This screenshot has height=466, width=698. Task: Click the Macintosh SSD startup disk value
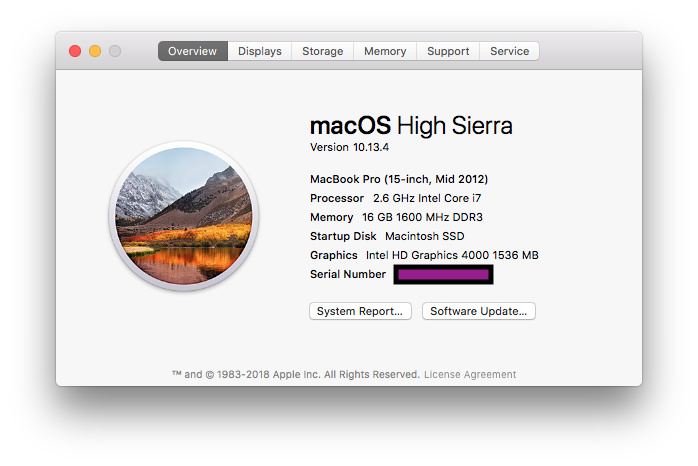click(x=425, y=236)
